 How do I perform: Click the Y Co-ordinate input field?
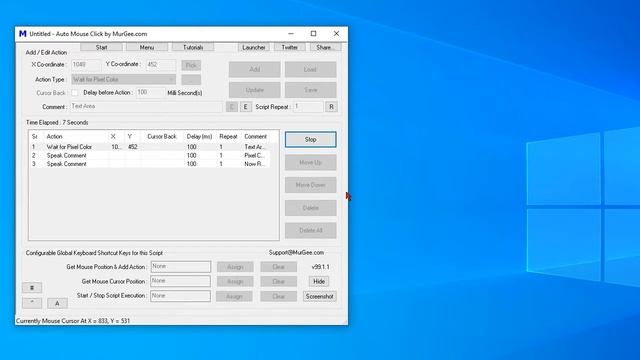tap(161, 65)
